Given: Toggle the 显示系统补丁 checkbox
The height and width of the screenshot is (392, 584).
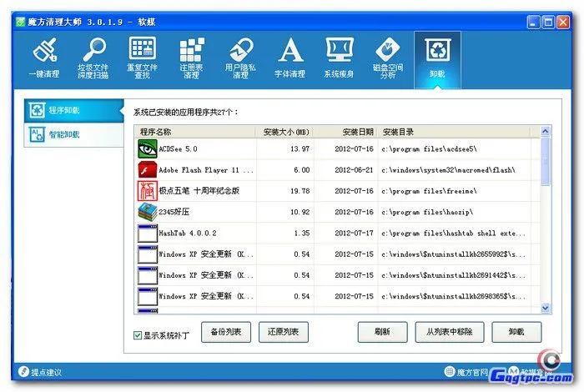Looking at the screenshot, I should [138, 335].
